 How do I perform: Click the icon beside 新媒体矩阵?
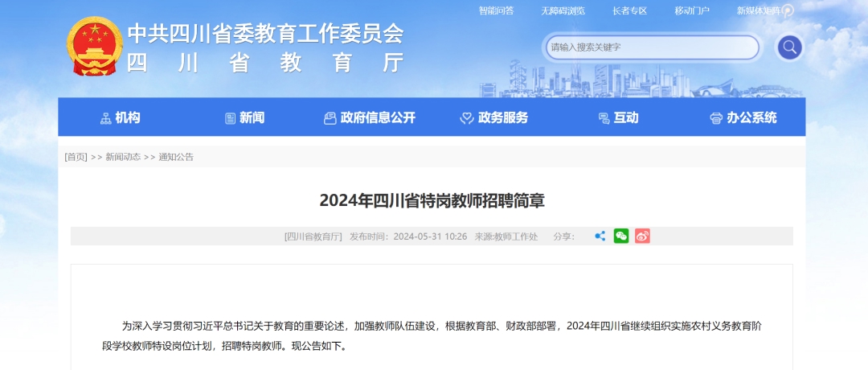pos(788,10)
